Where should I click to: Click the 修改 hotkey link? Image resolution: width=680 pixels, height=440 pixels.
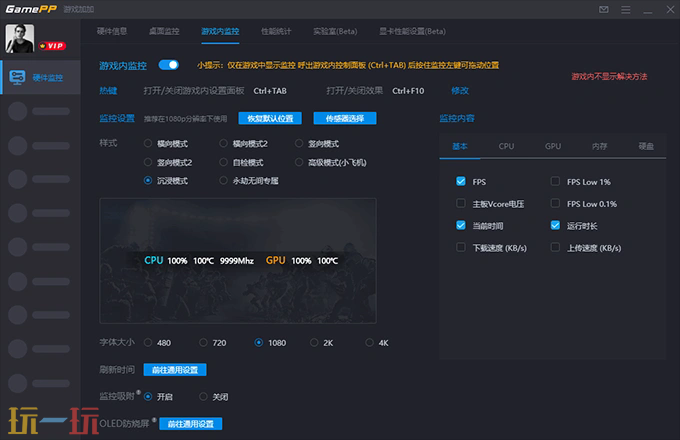[x=460, y=91]
